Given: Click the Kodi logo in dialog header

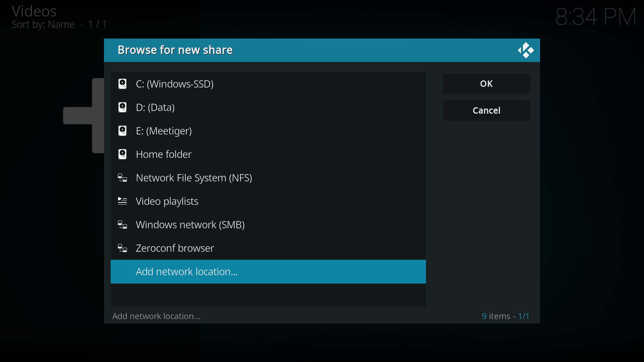Looking at the screenshot, I should [x=526, y=50].
